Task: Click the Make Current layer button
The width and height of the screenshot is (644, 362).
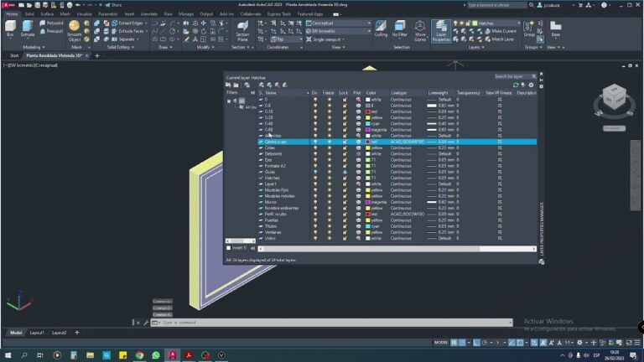Action: (500, 31)
